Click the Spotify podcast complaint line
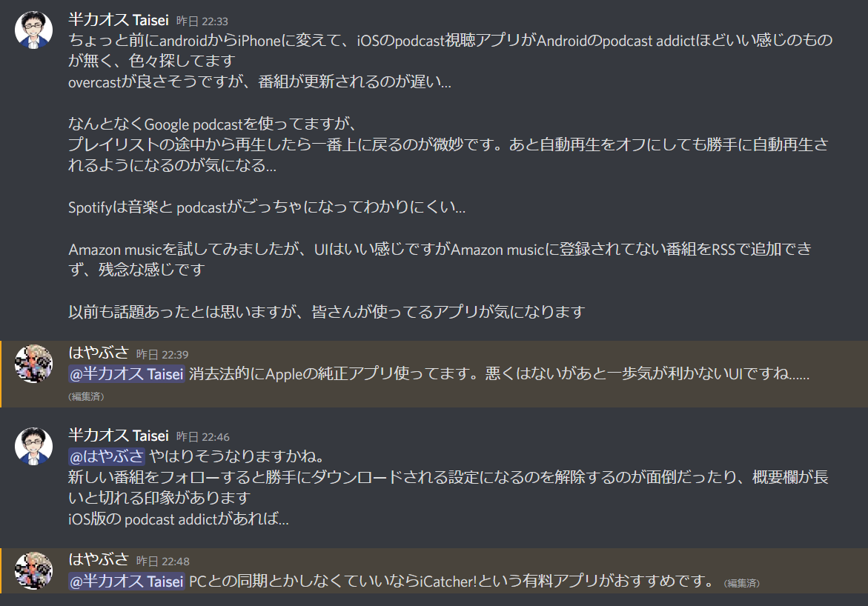868x606 pixels. 267,207
